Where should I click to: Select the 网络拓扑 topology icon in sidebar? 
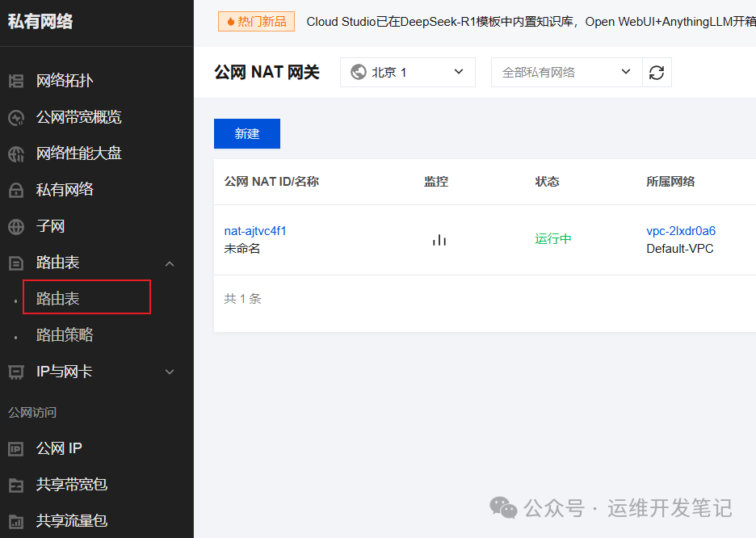pos(18,81)
